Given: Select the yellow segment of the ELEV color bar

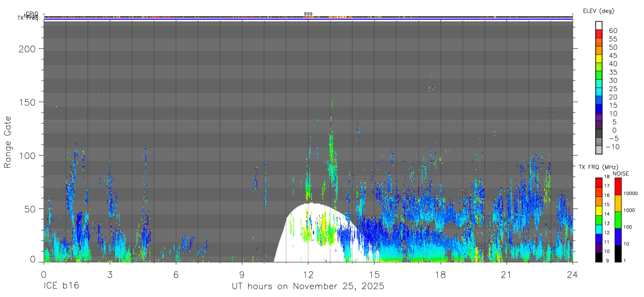Looking at the screenshot, I should coord(599,58).
